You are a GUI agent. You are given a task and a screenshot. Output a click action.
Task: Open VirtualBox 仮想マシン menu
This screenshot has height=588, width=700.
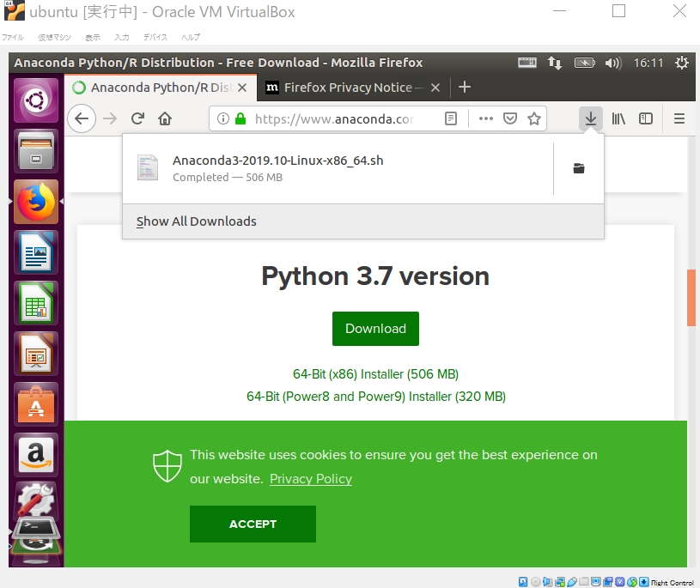click(x=54, y=38)
